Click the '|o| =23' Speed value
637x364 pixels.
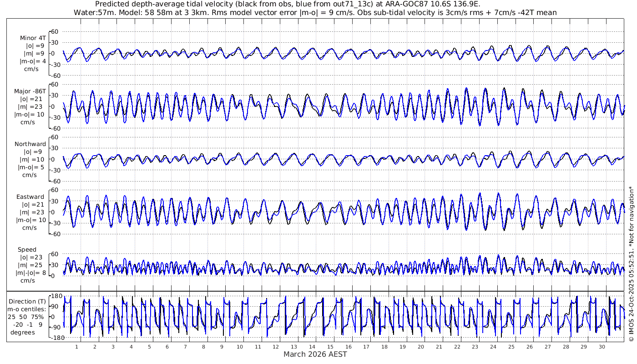point(33,258)
